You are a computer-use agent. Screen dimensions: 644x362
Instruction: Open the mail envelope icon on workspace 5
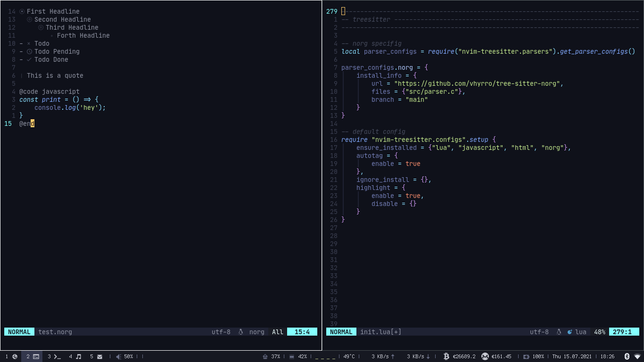100,356
